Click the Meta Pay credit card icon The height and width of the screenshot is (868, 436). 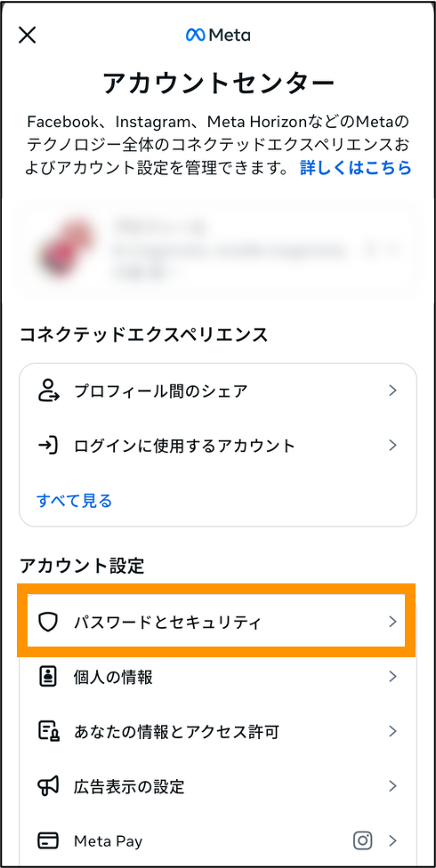(48, 841)
